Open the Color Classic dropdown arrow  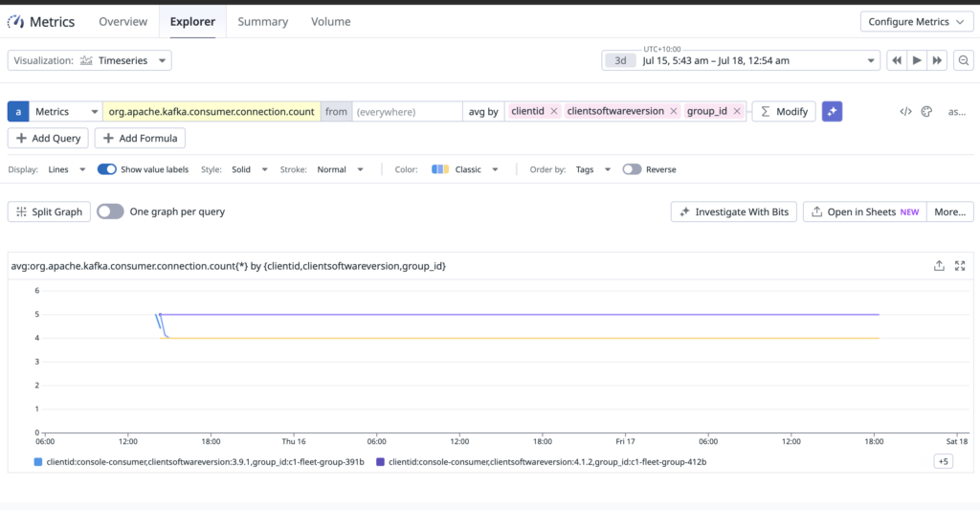coord(495,169)
